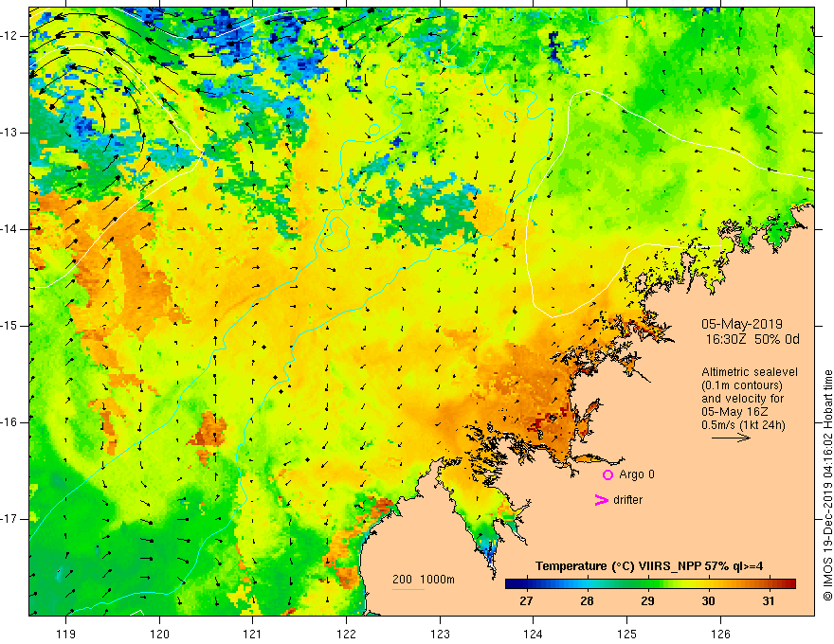Image resolution: width=834 pixels, height=644 pixels.
Task: Click the Temperature VIIRS_NPP title text
Action: [649, 566]
